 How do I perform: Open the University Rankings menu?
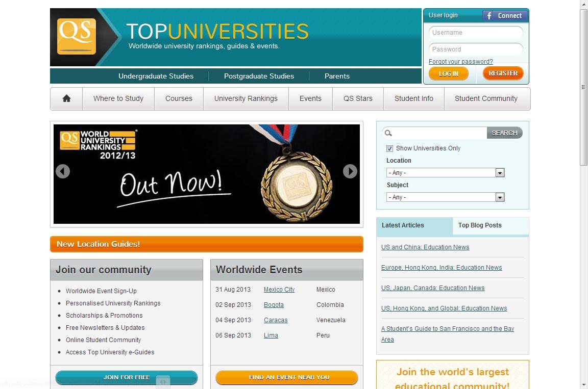(x=246, y=98)
